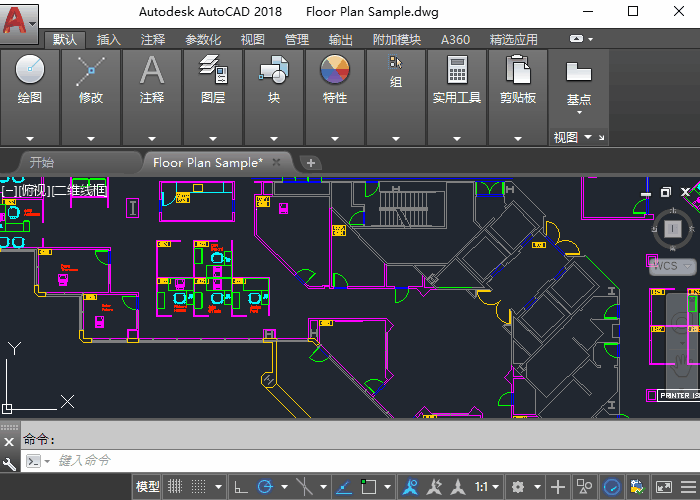Switch to the 默认 ribbon tab

65,40
